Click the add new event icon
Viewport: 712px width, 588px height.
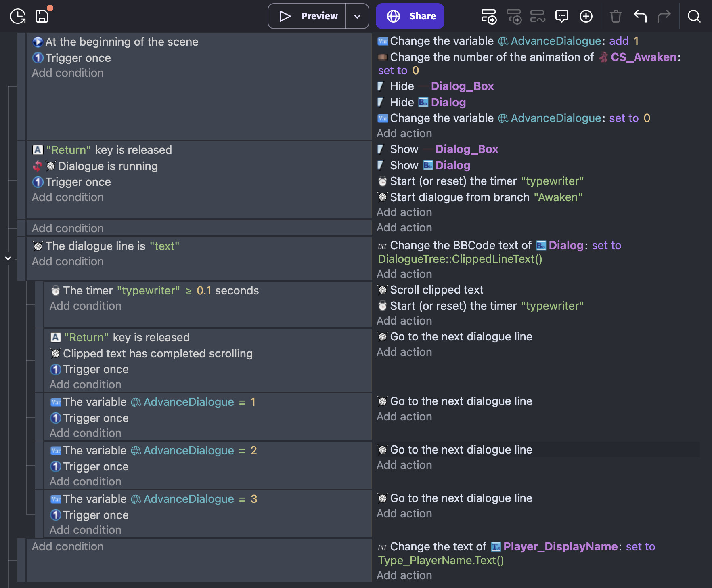point(489,16)
